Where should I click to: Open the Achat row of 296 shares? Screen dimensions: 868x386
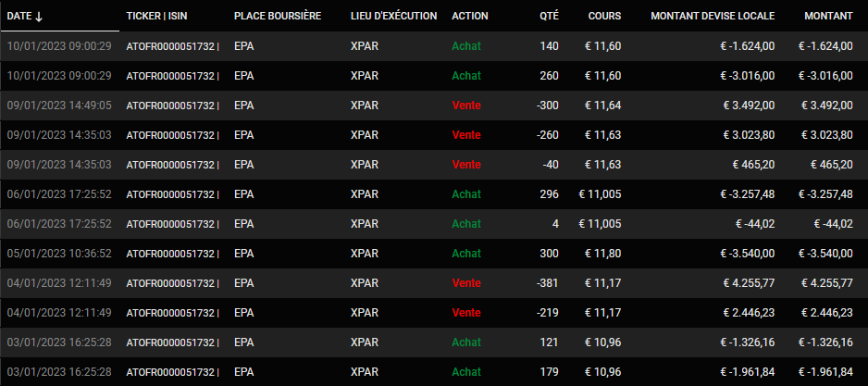[434, 194]
